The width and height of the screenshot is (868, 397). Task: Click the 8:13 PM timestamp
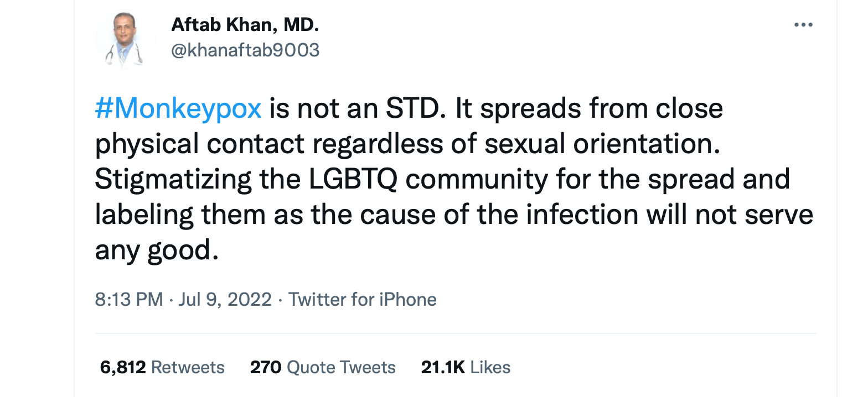point(129,300)
